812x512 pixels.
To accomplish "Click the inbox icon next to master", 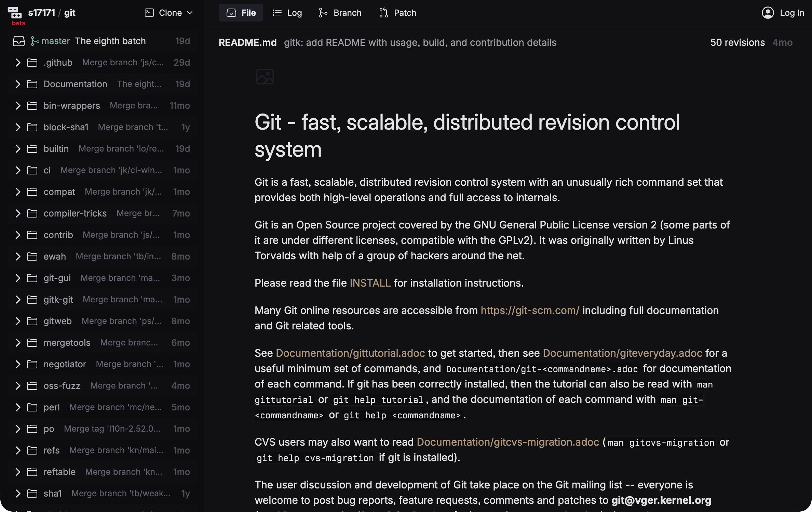I will pyautogui.click(x=19, y=41).
